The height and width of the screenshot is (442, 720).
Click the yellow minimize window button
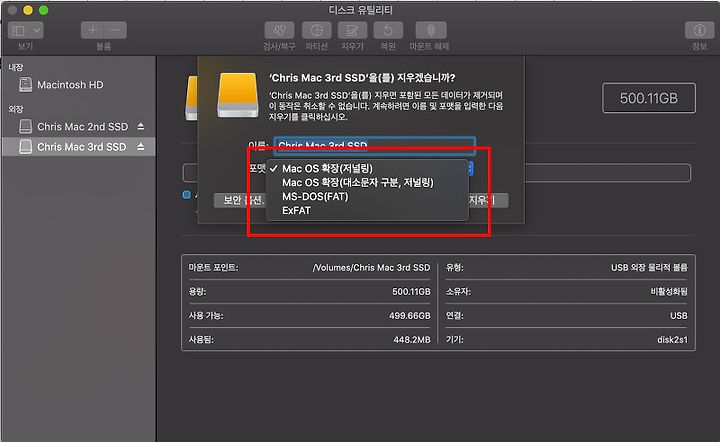tap(28, 10)
